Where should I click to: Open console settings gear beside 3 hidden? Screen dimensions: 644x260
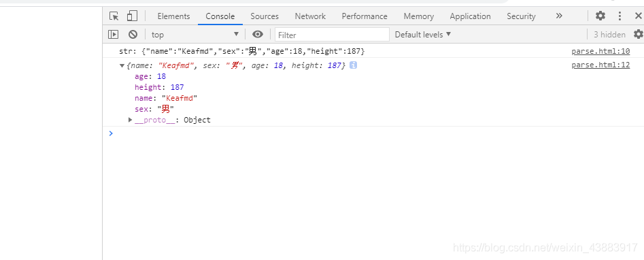point(639,34)
